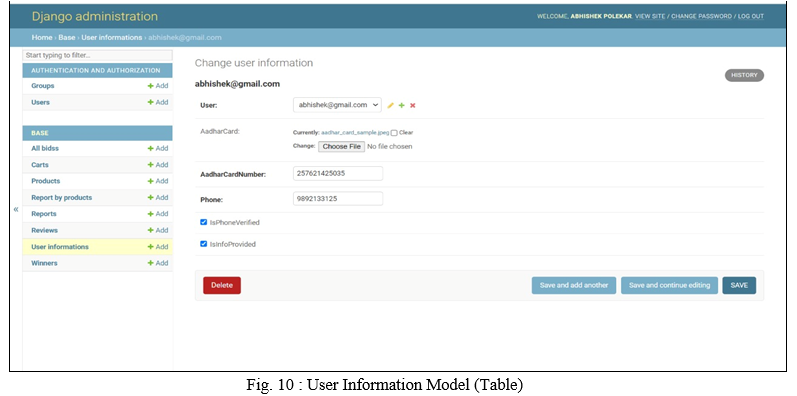Add a new Cart entry
797x396 pixels.
click(x=158, y=165)
